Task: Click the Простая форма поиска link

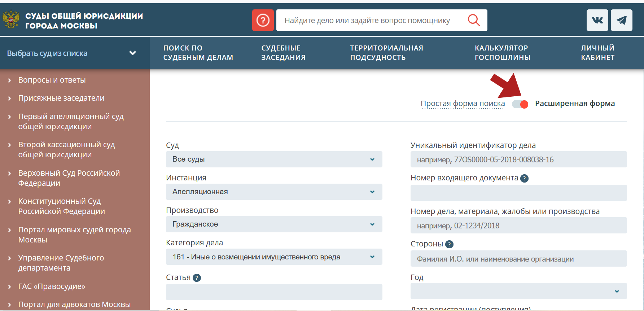Action: pos(463,104)
